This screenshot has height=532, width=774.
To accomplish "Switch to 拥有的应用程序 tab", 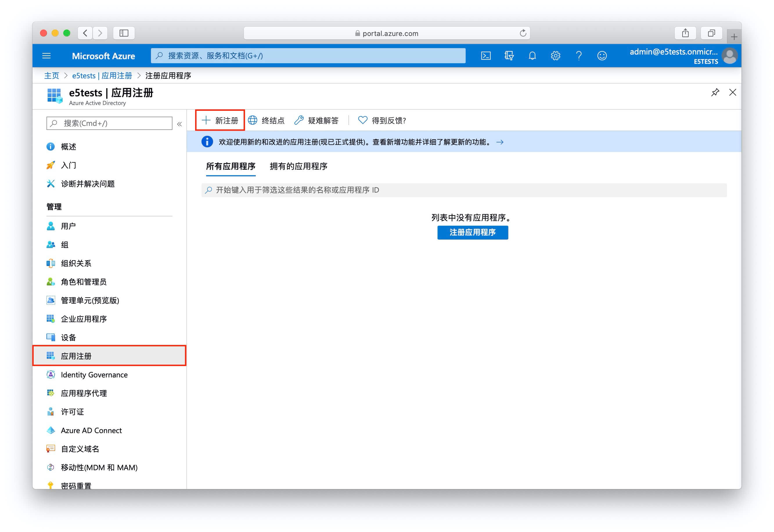I will pyautogui.click(x=298, y=166).
